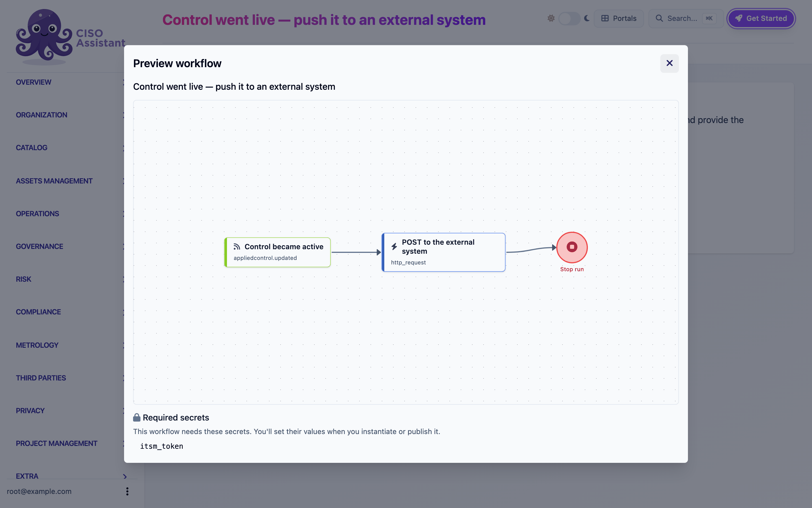The width and height of the screenshot is (812, 508).
Task: Click the appliedcontrol.updated event text
Action: (265, 258)
